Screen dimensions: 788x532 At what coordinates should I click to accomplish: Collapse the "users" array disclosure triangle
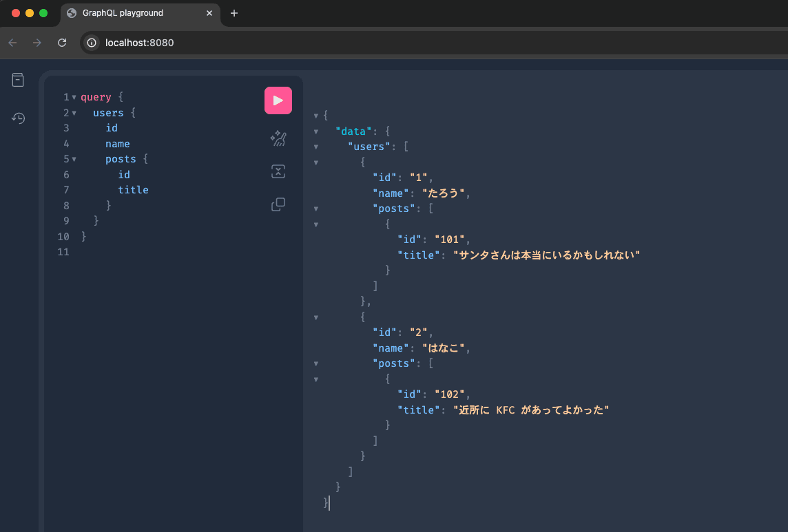(x=315, y=146)
